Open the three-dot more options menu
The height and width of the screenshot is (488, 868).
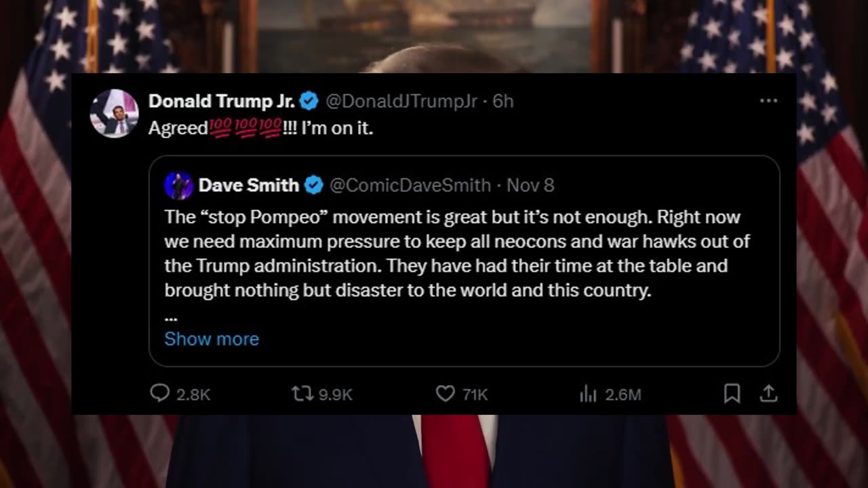[x=768, y=101]
